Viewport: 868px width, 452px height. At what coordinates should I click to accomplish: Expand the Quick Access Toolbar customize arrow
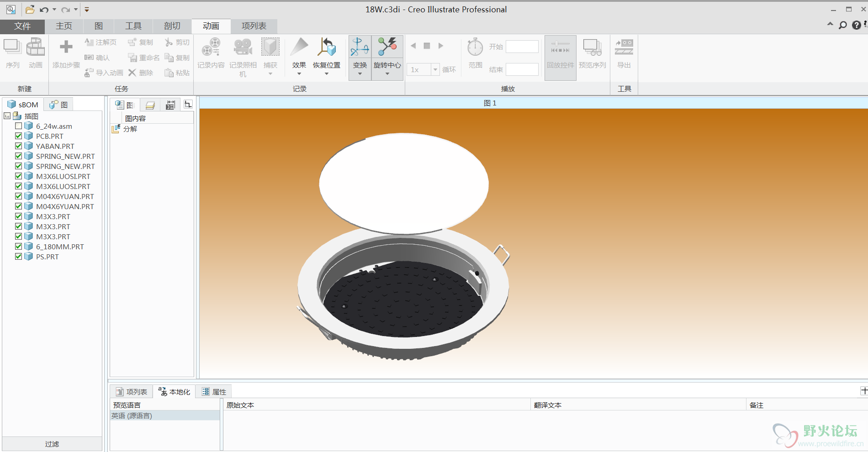(x=87, y=10)
